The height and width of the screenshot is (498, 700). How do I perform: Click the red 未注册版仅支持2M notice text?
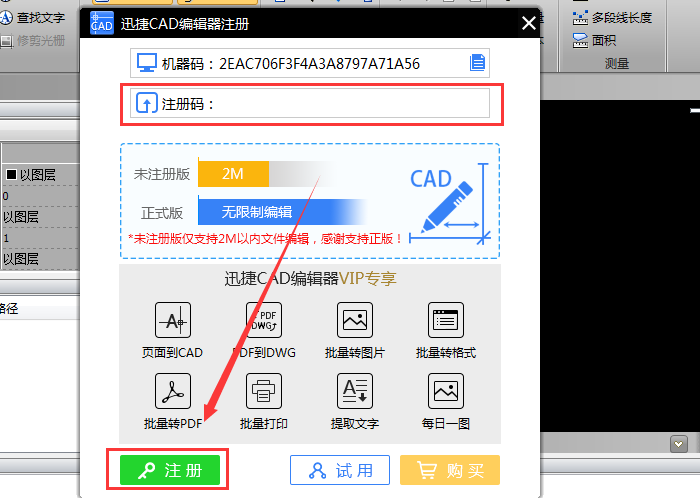[x=265, y=239]
